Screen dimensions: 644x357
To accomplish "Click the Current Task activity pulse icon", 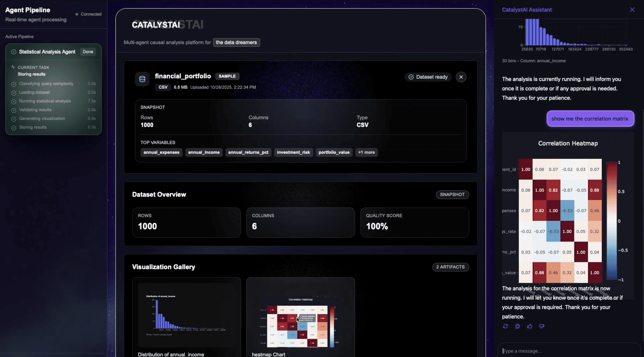I will click(13, 67).
